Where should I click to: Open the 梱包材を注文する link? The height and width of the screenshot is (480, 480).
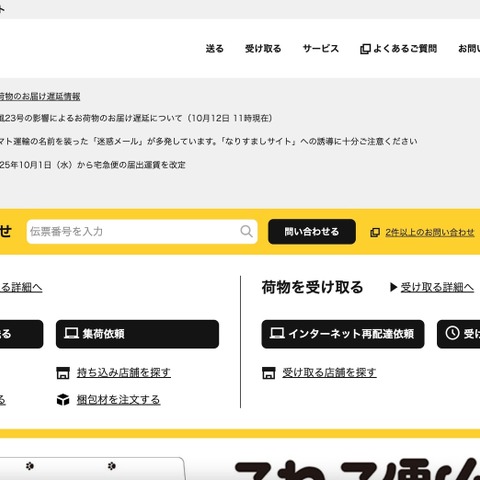(118, 400)
